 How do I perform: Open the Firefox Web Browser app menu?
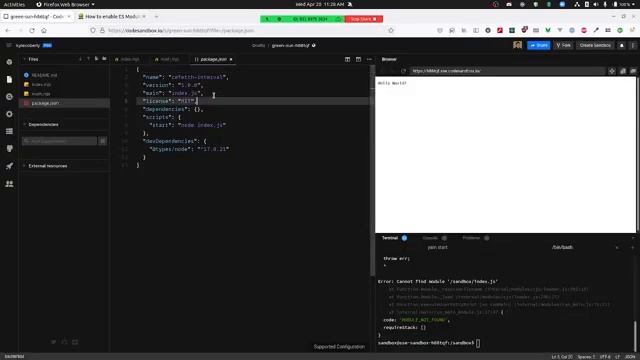65,4
